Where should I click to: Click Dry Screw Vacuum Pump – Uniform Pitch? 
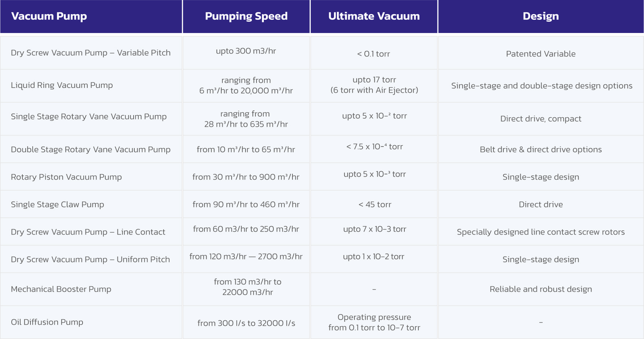[90, 259]
